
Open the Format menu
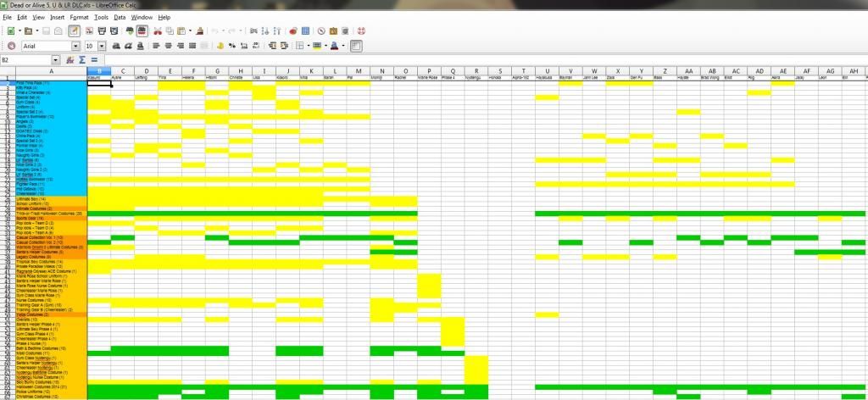pyautogui.click(x=79, y=17)
